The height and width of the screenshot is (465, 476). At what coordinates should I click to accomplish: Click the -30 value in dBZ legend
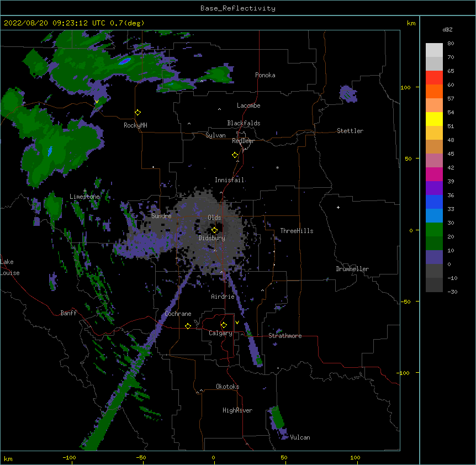tap(452, 292)
